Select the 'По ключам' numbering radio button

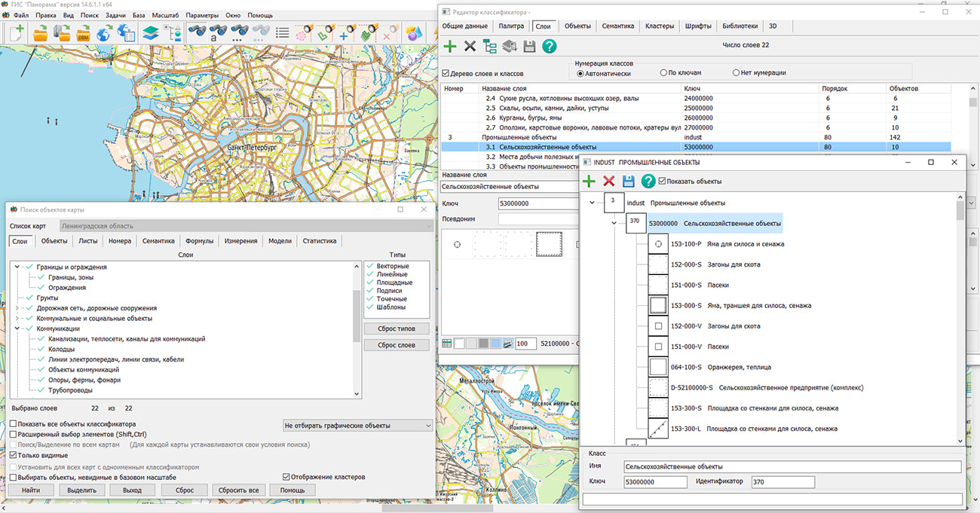point(663,73)
